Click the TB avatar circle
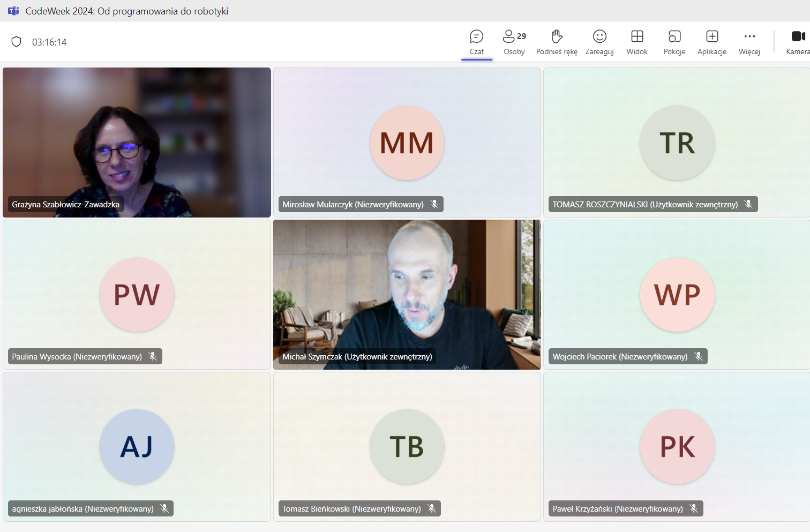Image resolution: width=810 pixels, height=532 pixels. [x=407, y=447]
